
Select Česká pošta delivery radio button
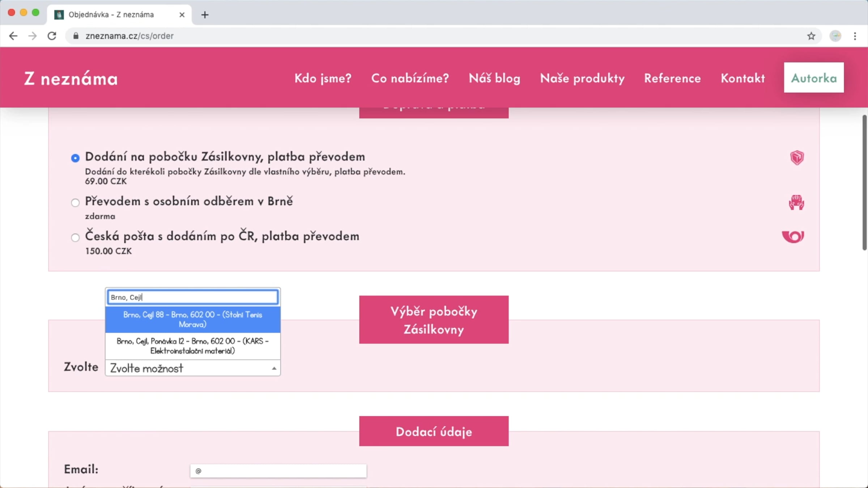[x=75, y=237]
